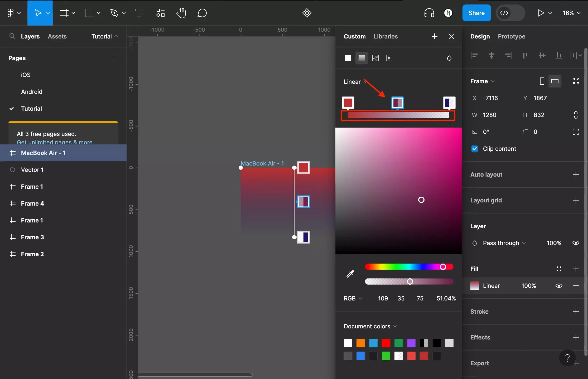588x379 pixels.
Task: Activate the eyedropper in the color picker
Action: [x=350, y=274]
